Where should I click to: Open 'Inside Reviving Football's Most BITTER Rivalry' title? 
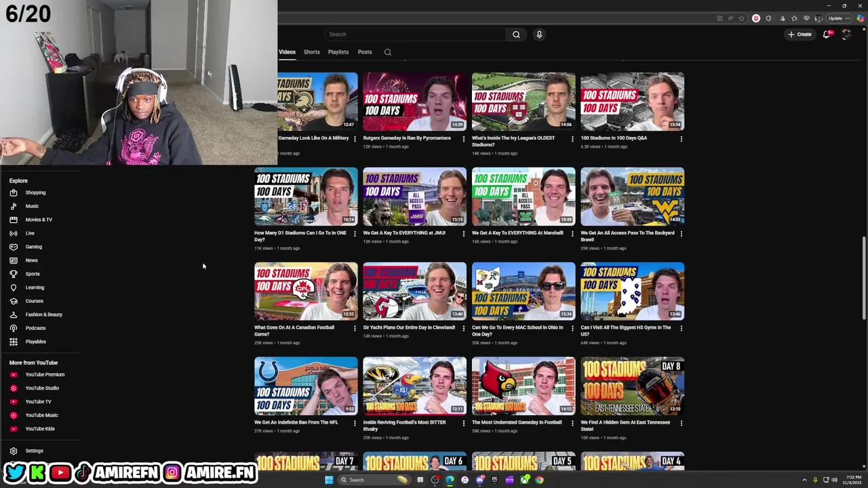click(x=404, y=426)
